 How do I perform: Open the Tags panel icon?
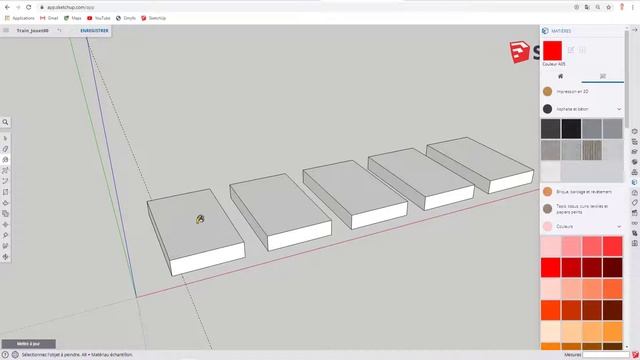coord(634,203)
